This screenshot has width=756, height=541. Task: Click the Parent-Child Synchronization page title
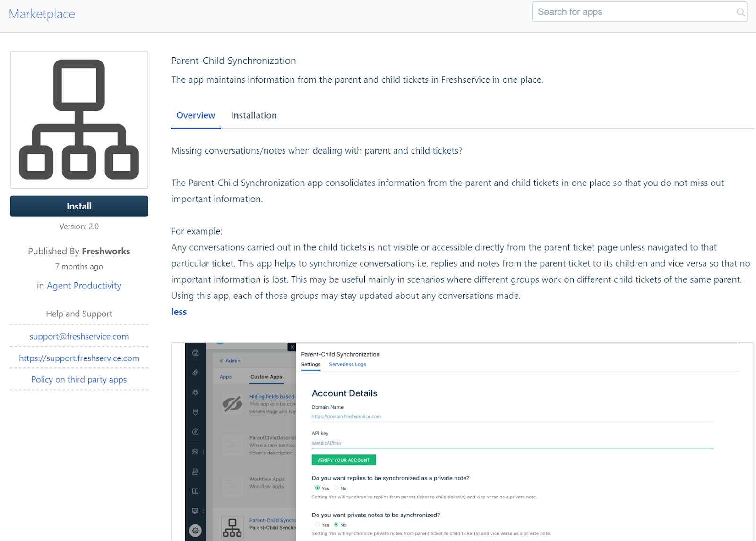click(233, 61)
